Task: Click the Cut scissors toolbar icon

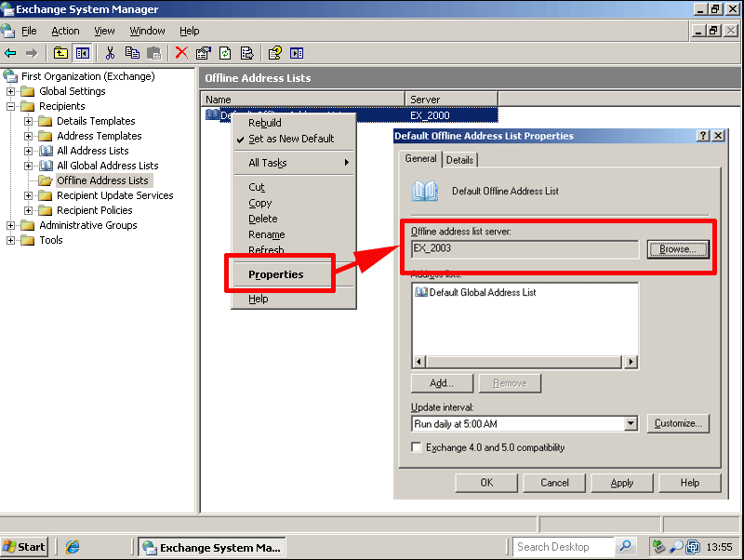Action: click(110, 53)
